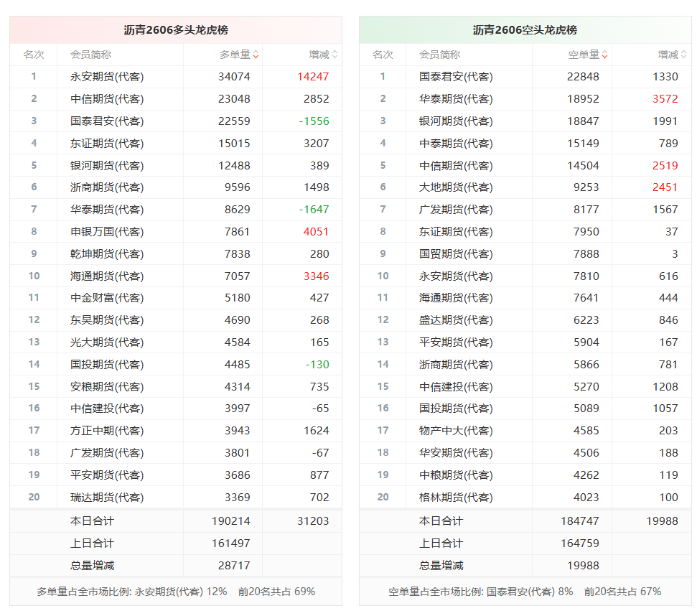Select 国泰君安(代客) in long table

tap(107, 121)
